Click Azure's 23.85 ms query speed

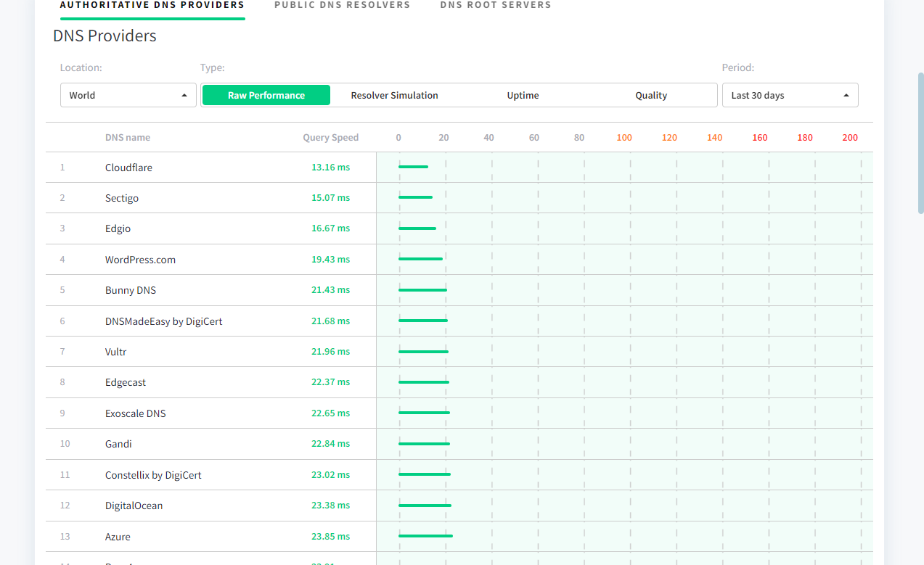click(x=331, y=537)
